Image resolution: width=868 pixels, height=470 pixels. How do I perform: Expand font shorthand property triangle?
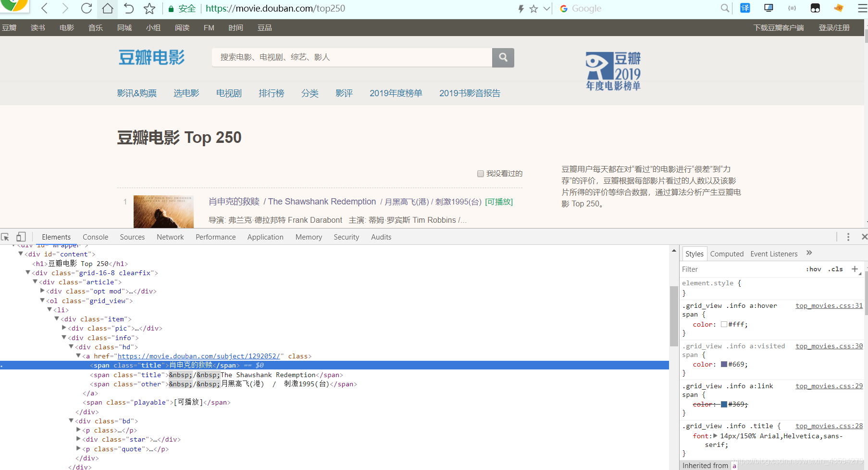(715, 436)
